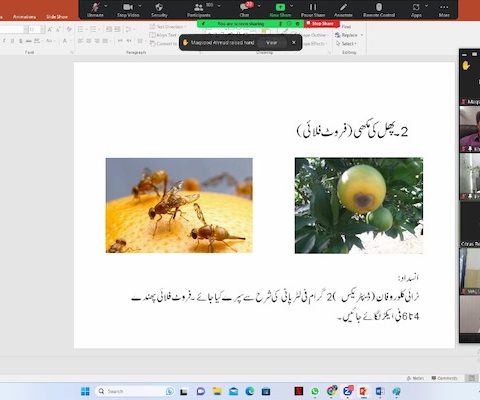Screen dimensions: 480x400
Task: Open the Zoom Apps icon
Action: coord(416,7)
